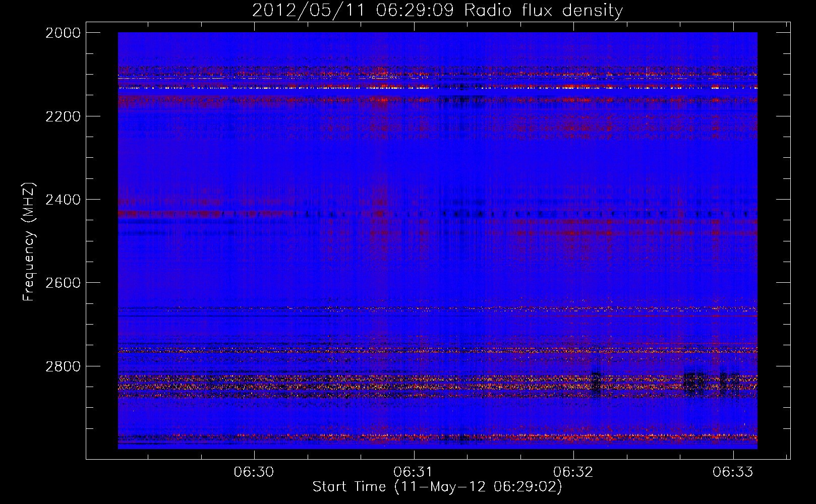The image size is (816, 504).
Task: Click the 06:33 time tick label
Action: pyautogui.click(x=733, y=472)
